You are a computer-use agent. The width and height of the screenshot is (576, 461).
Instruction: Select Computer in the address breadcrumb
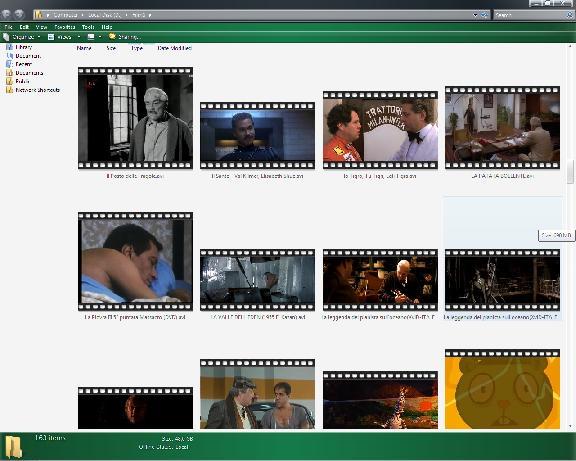point(65,15)
